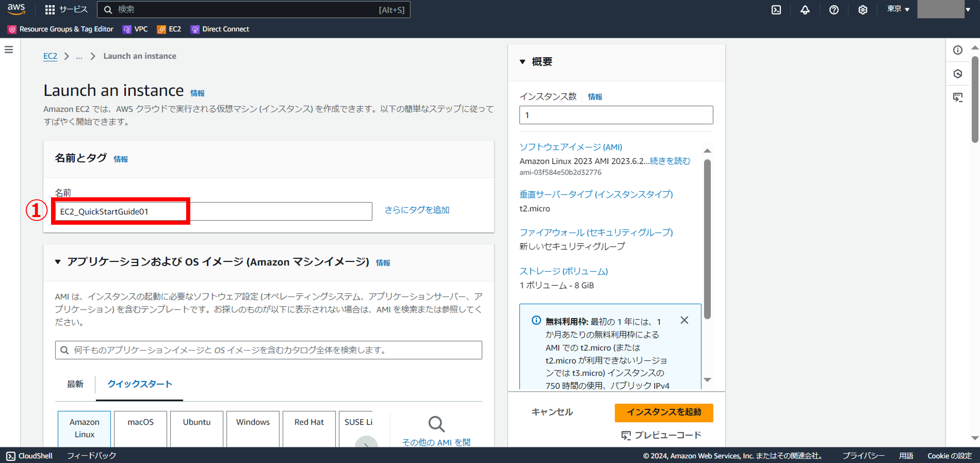Click the AWS logo home icon
The width and height of the screenshot is (980, 463).
(16, 9)
